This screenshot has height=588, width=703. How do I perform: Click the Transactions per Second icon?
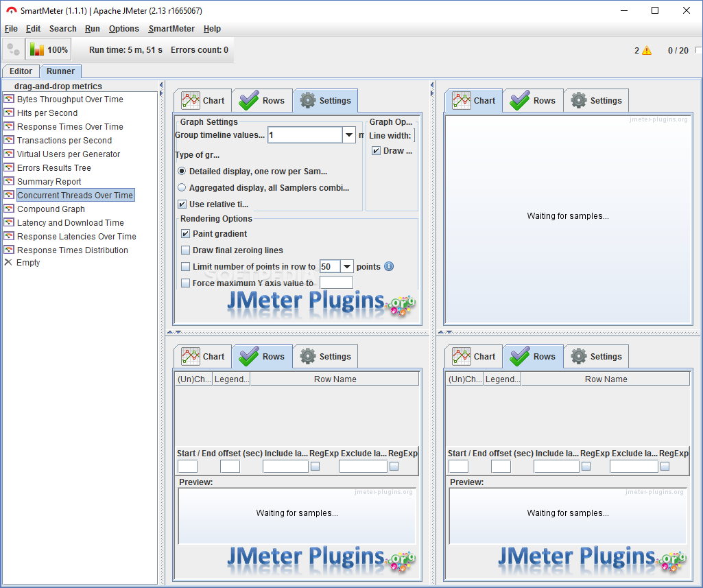click(x=8, y=140)
